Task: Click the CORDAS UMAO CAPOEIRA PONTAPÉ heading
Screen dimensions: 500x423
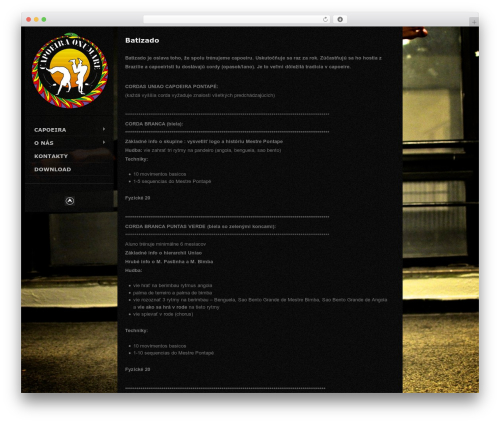Action: [171, 86]
